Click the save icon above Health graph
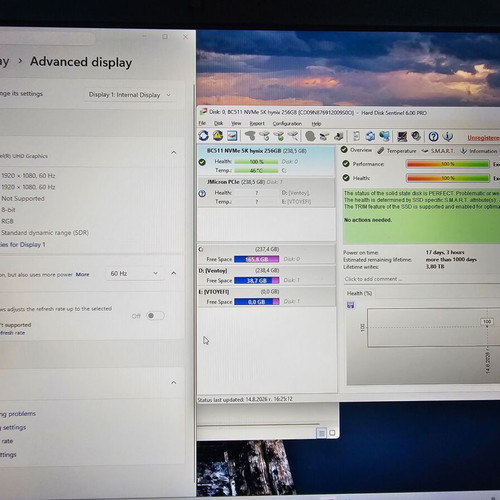The image size is (500, 500). click(x=351, y=305)
